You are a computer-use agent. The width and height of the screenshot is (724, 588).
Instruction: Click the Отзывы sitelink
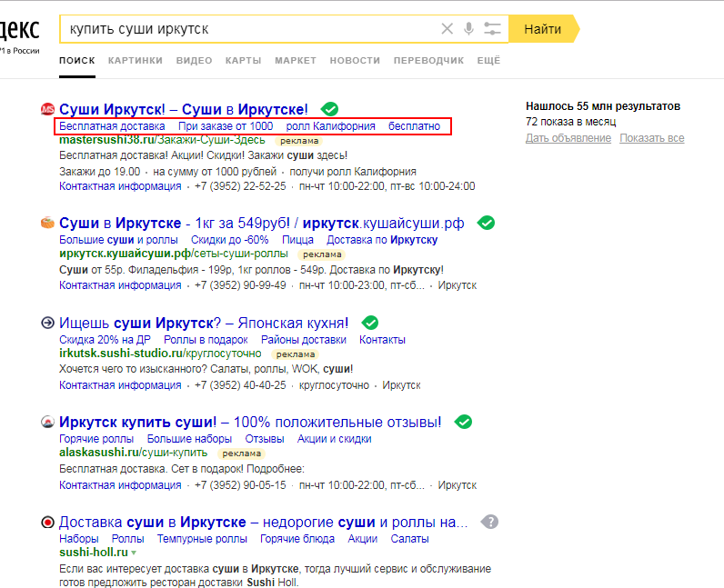[x=264, y=439]
